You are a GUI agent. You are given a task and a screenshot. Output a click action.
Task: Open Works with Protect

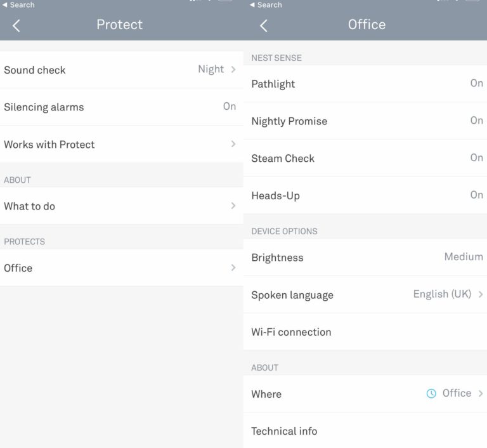click(122, 144)
